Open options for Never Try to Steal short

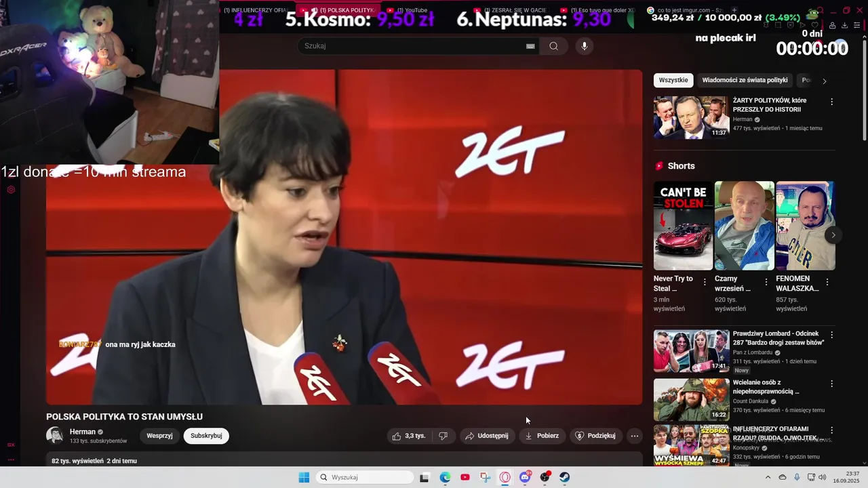pos(705,282)
